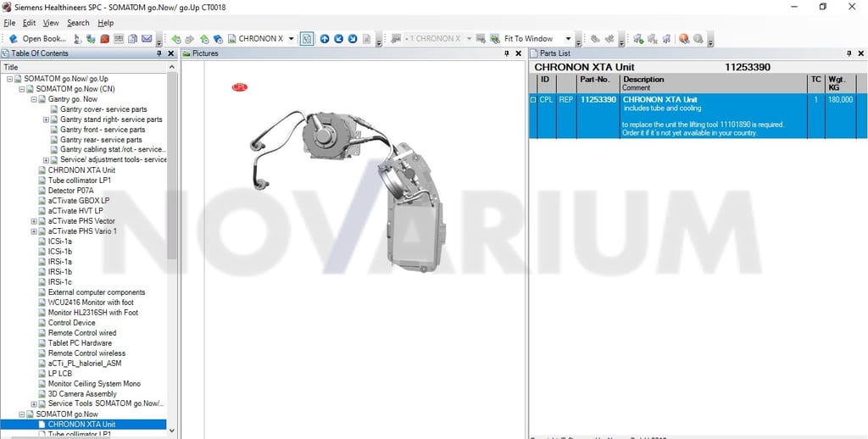
Task: Click the red CPL hotspot in picture
Action: (240, 87)
